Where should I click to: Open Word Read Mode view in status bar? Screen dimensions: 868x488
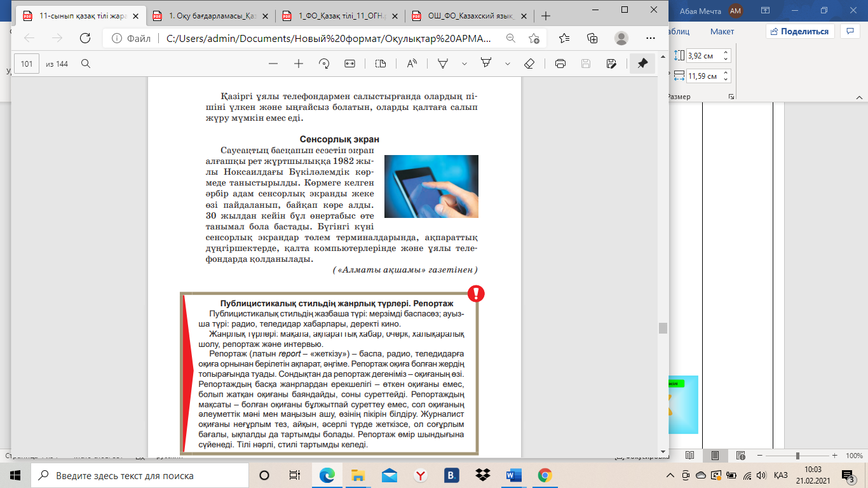pyautogui.click(x=689, y=456)
